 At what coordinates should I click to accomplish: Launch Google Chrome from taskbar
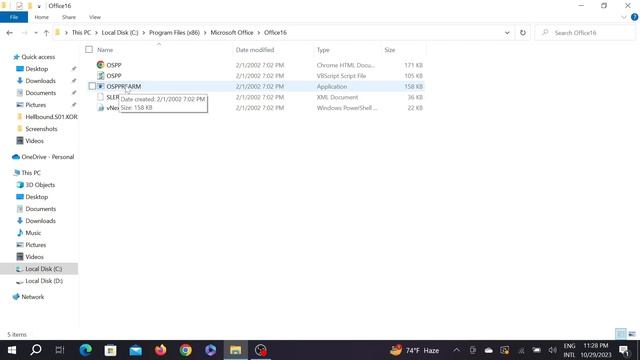point(186,350)
